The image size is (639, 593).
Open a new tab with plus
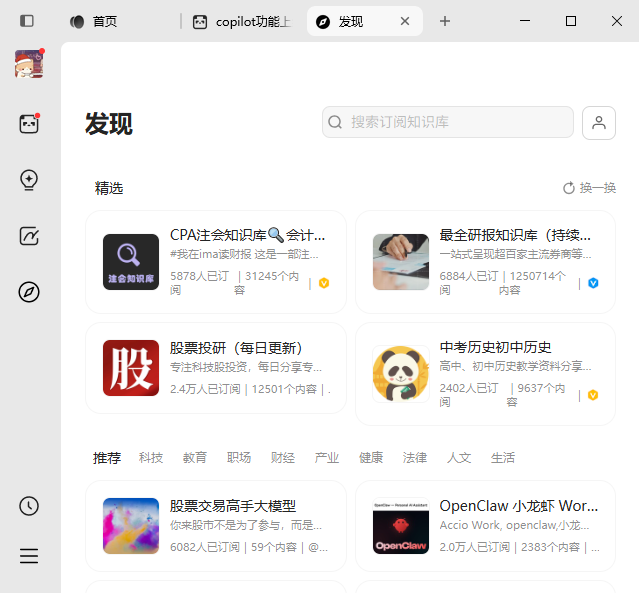pos(445,21)
